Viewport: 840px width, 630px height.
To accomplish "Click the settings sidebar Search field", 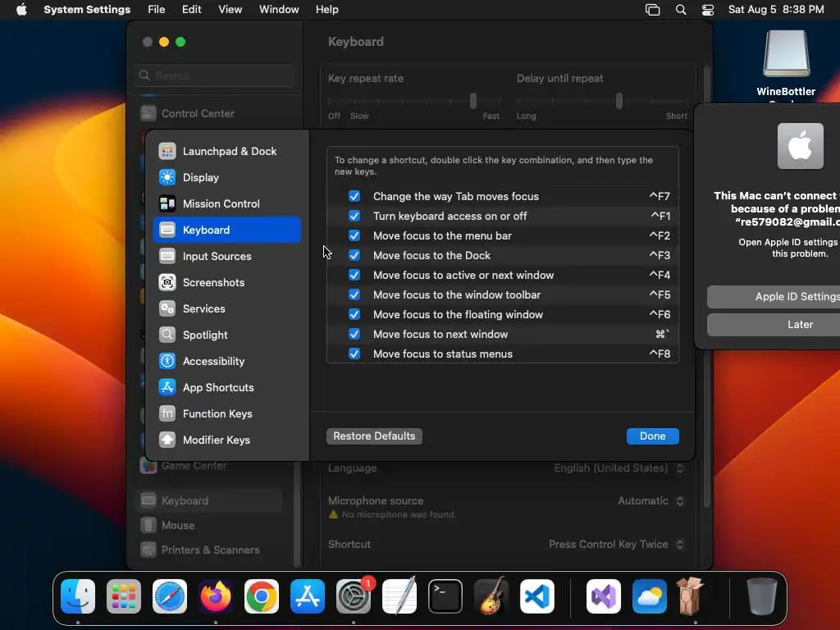I will 216,75.
